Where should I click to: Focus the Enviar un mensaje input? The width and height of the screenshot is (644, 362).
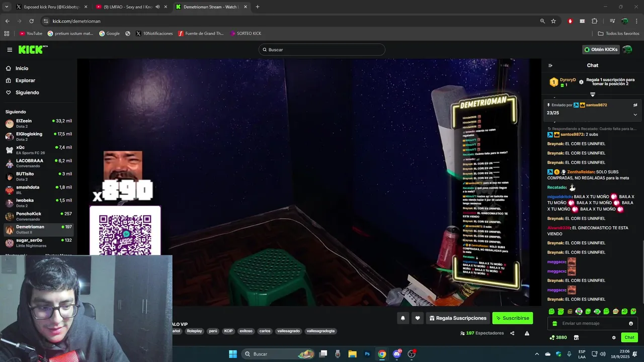[593, 323]
